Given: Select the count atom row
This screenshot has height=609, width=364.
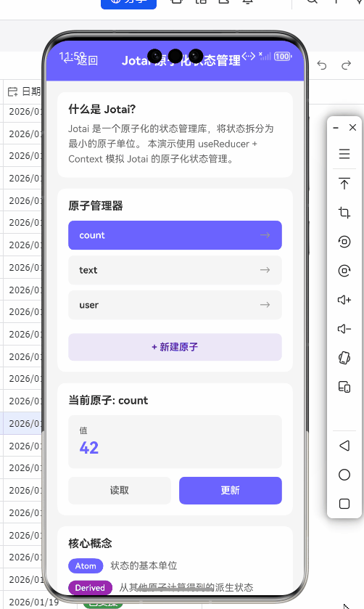Looking at the screenshot, I should pyautogui.click(x=175, y=235).
